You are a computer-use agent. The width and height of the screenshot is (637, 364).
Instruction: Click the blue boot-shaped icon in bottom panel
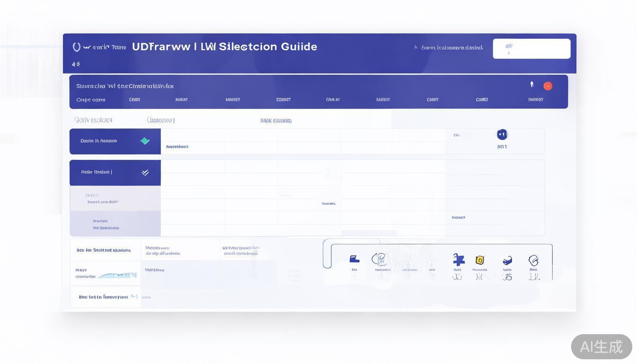pos(354,259)
